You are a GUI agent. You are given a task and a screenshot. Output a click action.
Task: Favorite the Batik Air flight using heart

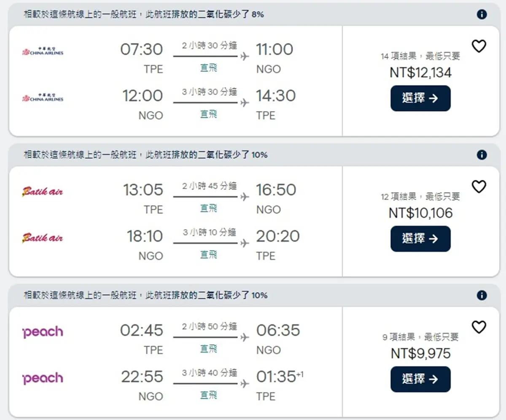479,187
